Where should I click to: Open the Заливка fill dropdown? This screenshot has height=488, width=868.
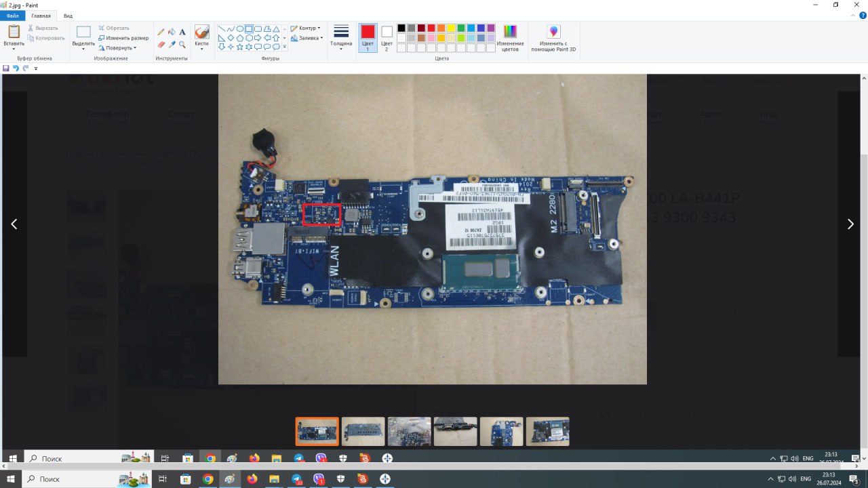pos(307,38)
